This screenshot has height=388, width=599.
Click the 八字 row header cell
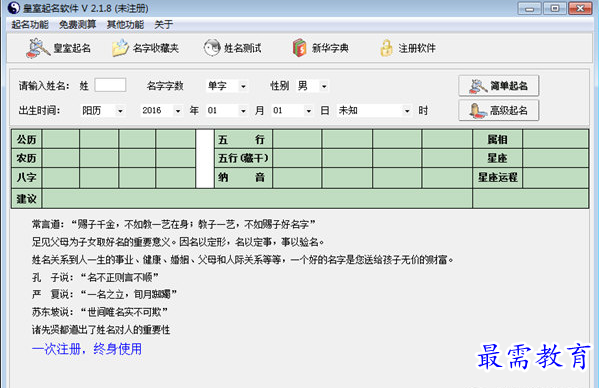26,178
